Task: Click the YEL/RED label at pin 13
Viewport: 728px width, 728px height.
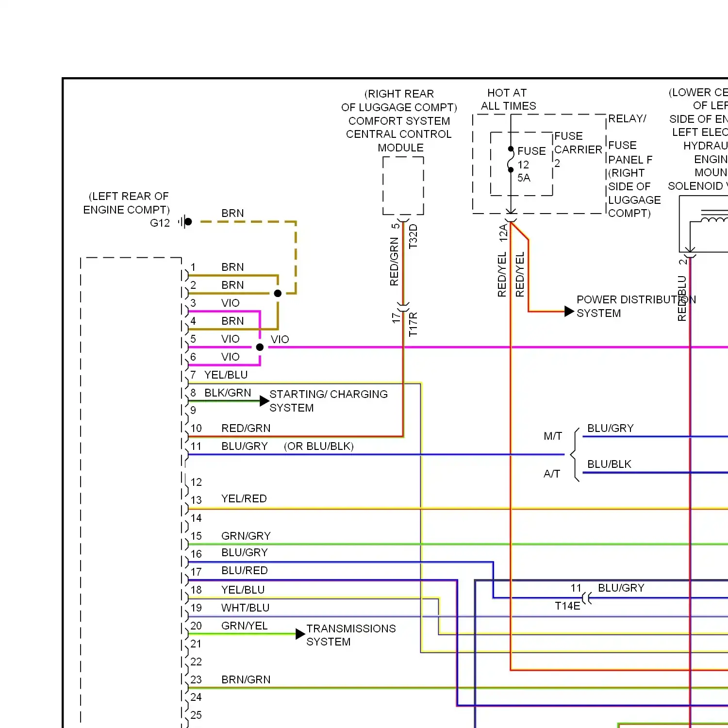Action: coord(244,498)
